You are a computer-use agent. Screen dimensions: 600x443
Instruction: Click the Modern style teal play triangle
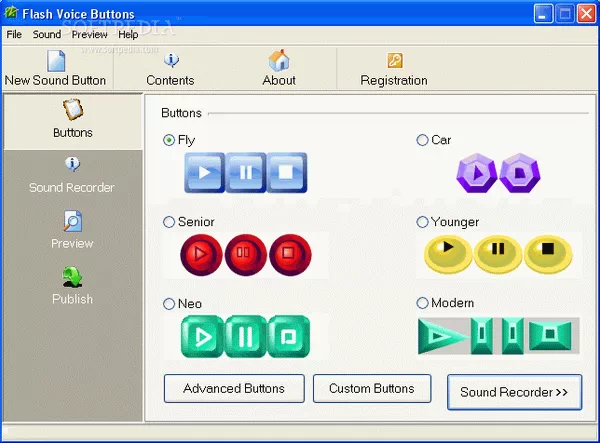pyautogui.click(x=443, y=336)
